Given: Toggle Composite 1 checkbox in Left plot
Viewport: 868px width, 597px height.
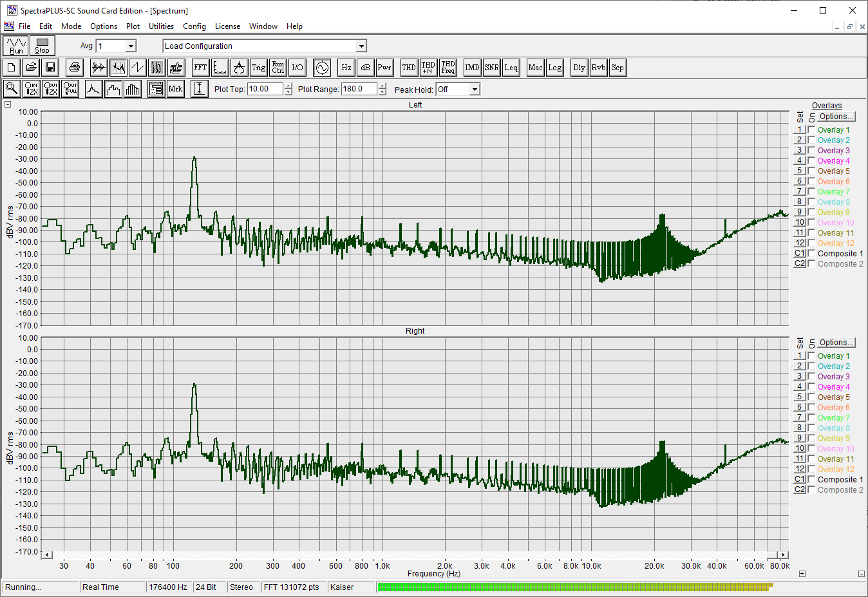Looking at the screenshot, I should [811, 254].
